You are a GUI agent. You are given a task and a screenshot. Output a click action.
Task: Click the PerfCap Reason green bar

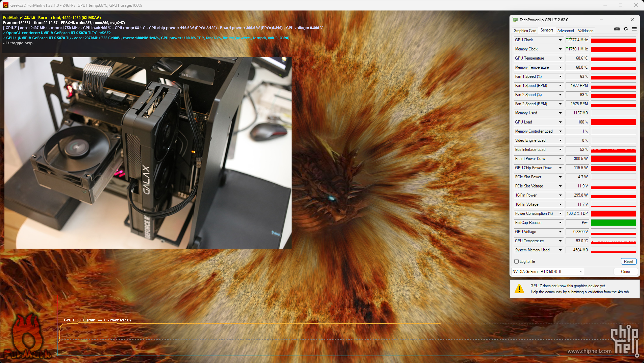[613, 223]
